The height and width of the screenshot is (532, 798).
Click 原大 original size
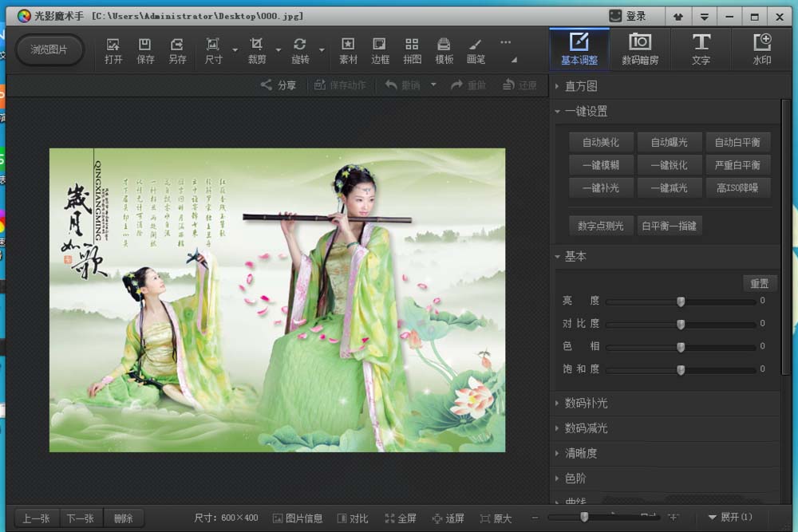pos(496,518)
